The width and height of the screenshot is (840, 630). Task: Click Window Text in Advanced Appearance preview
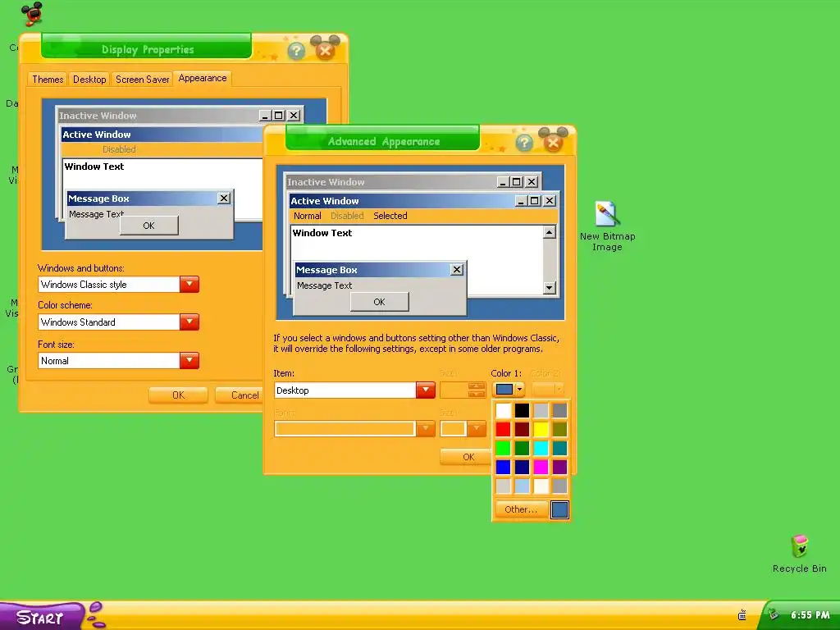click(322, 233)
